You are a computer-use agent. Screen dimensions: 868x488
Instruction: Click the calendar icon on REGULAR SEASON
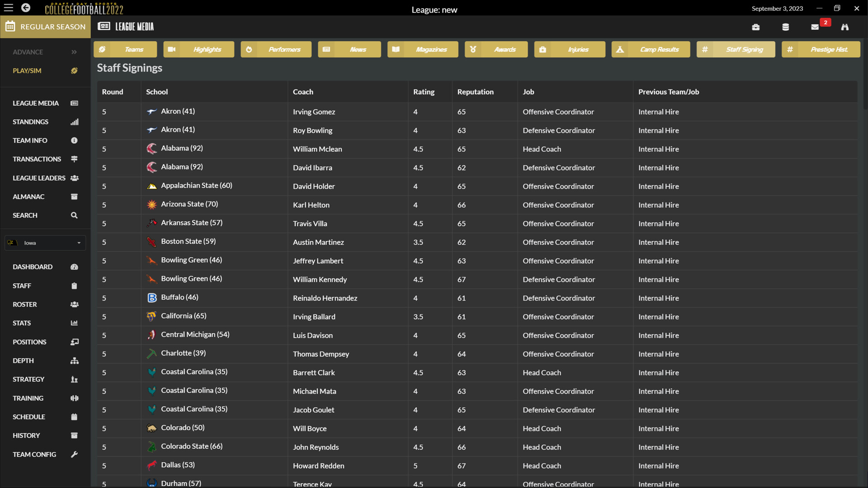pyautogui.click(x=10, y=26)
